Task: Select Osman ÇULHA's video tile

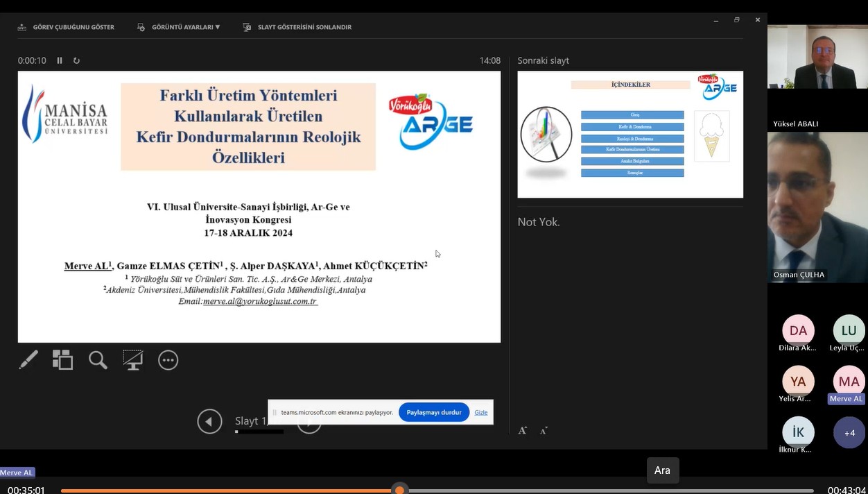Action: coord(817,207)
